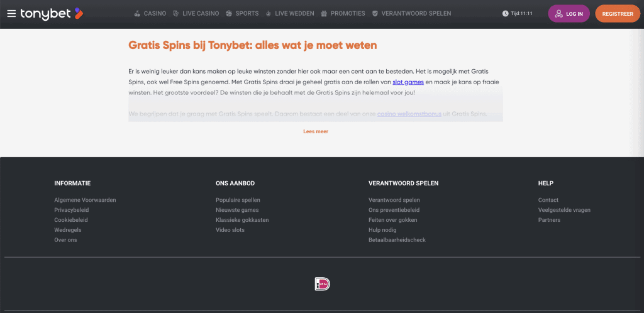The image size is (644, 313).
Task: Click the clock icon beside Tijd
Action: click(x=505, y=14)
